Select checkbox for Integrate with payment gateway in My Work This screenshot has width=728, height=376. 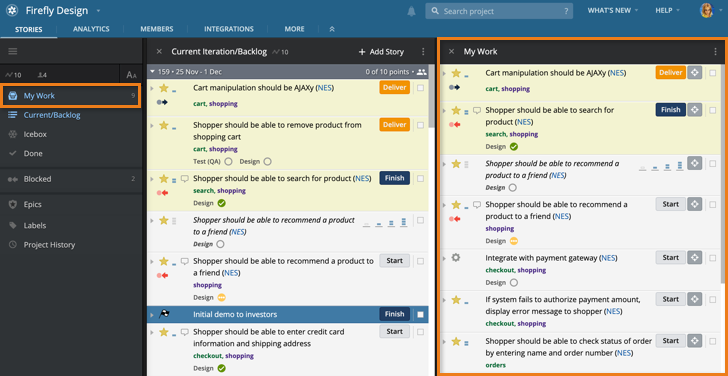pyautogui.click(x=713, y=258)
